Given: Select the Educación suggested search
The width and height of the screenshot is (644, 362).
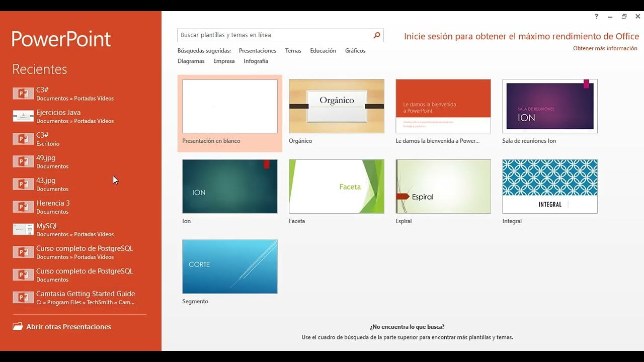Looking at the screenshot, I should (323, 51).
